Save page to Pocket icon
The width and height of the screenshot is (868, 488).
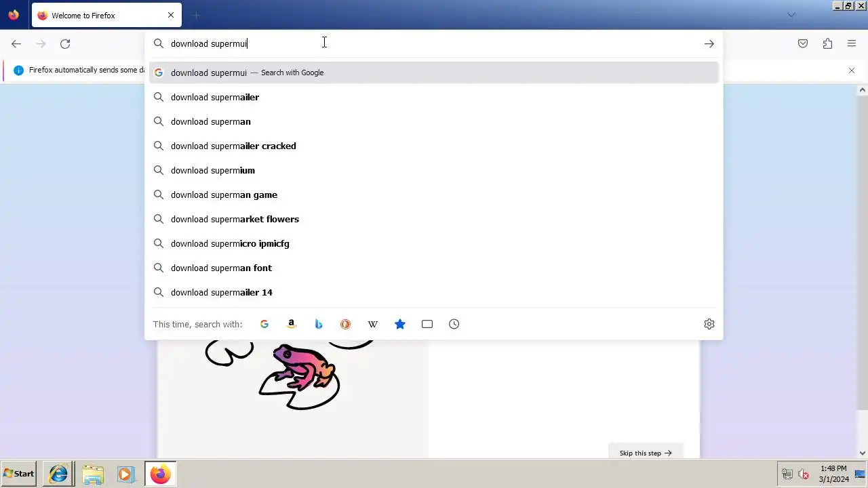pos(803,43)
